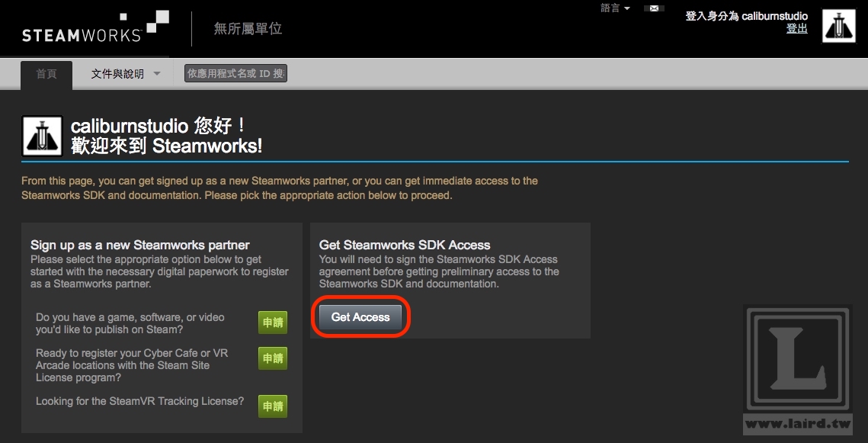Viewport: 868px width, 443px height.
Task: Click the caliburnstudio avatar in top-right corner
Action: [839, 26]
